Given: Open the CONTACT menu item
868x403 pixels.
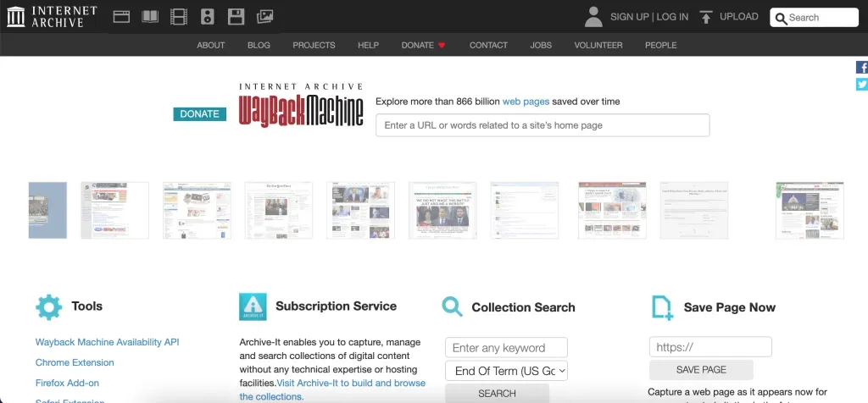Looking at the screenshot, I should (x=488, y=46).
